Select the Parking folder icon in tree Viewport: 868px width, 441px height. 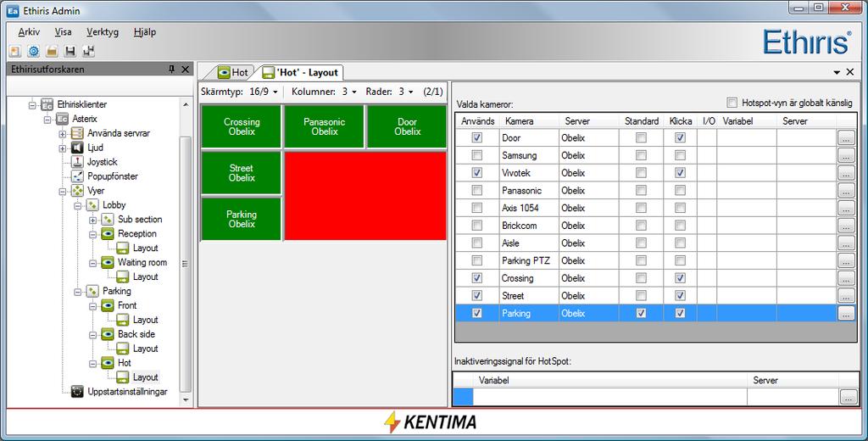92,291
